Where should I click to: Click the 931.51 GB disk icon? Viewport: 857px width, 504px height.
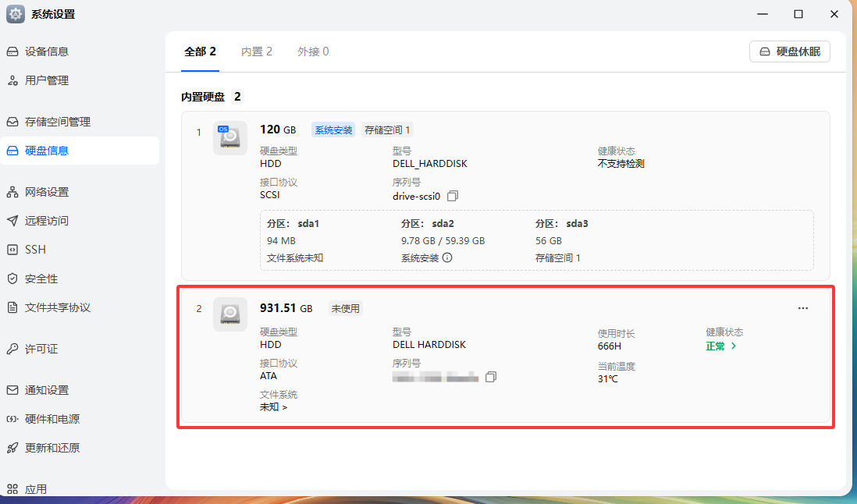[x=229, y=314]
